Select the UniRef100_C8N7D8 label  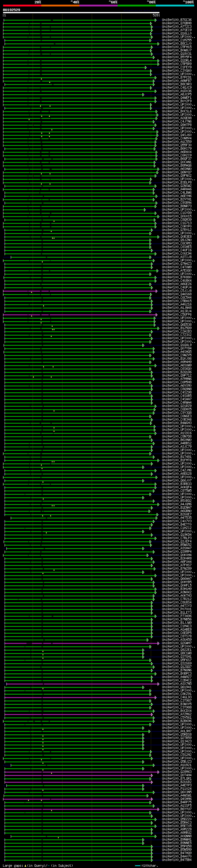click(x=177, y=437)
